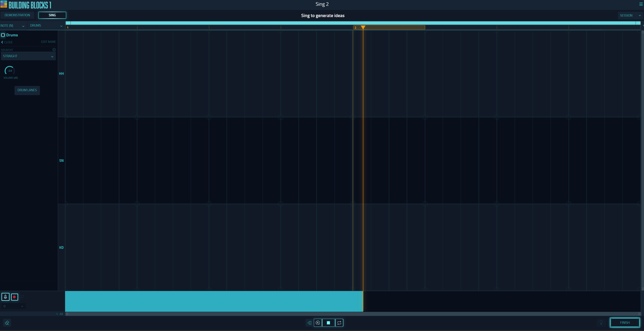The height and width of the screenshot is (331, 644).
Task: Click the dimmed loop-record icon beside record
Action: click(x=22, y=296)
